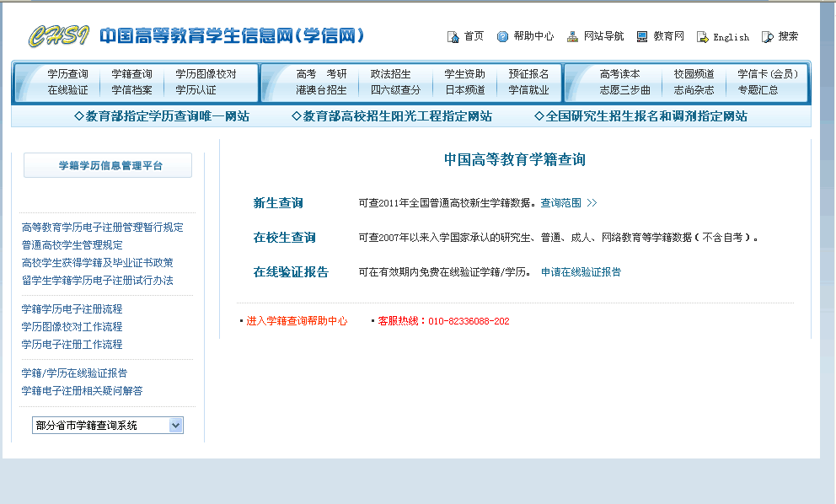The width and height of the screenshot is (836, 504).
Task: Open 高等教育学历电子注册管理暂行规定 link
Action: click(x=102, y=228)
